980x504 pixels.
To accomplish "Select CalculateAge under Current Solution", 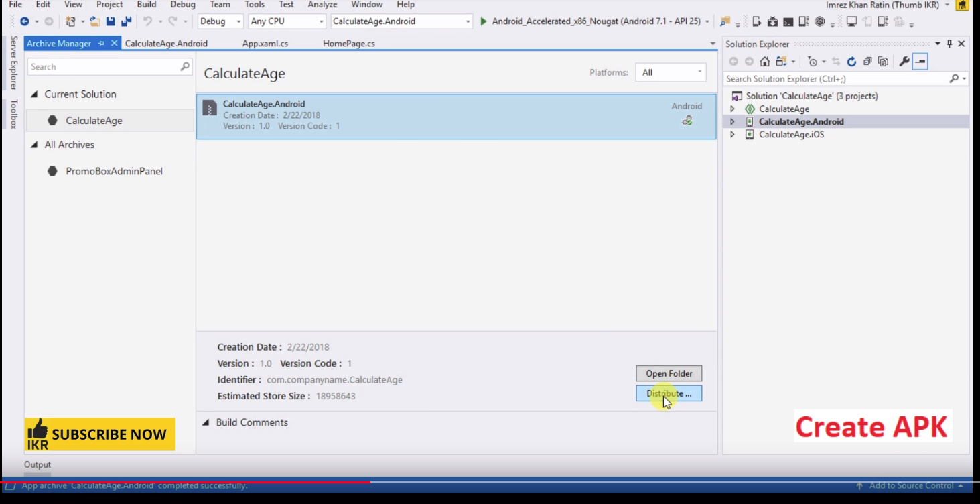I will click(94, 121).
